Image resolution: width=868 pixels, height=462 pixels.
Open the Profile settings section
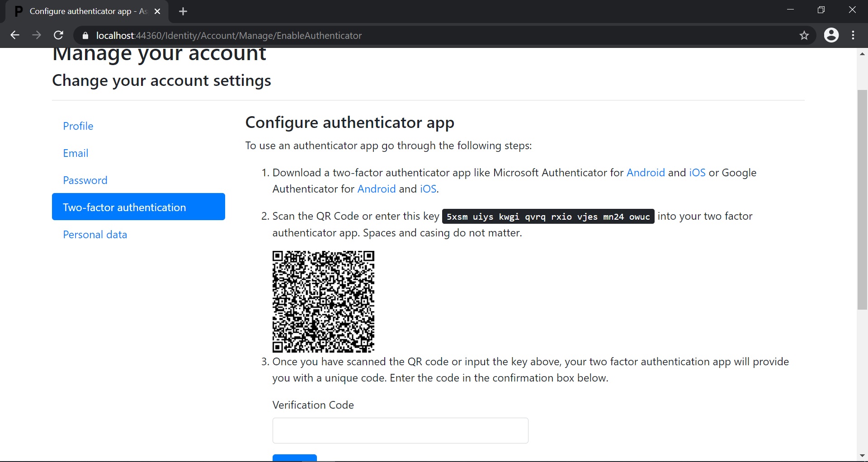click(x=78, y=126)
